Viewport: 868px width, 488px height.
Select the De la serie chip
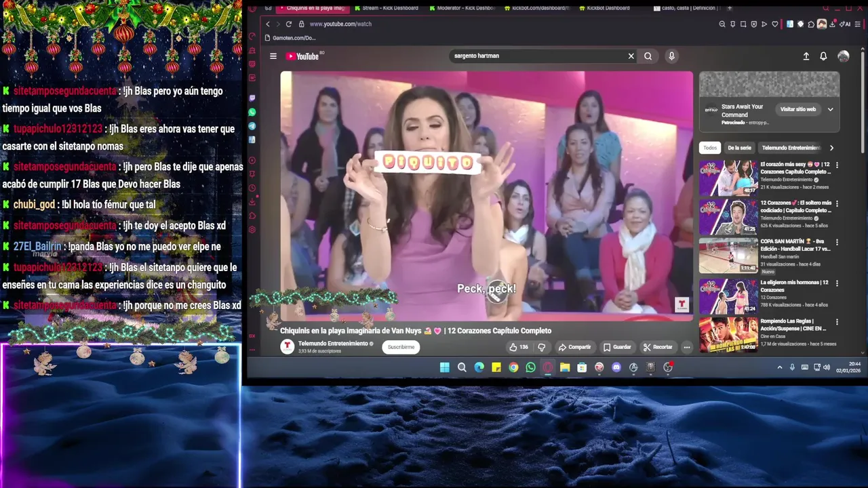coord(739,148)
